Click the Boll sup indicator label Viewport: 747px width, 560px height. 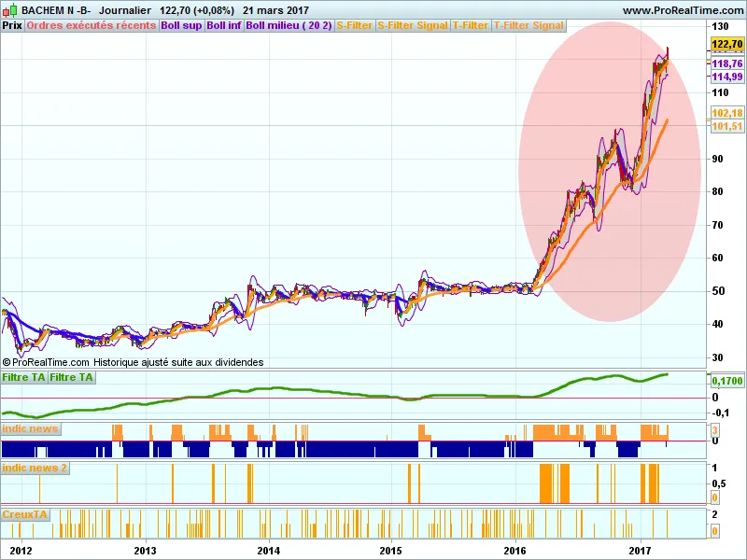[x=181, y=25]
